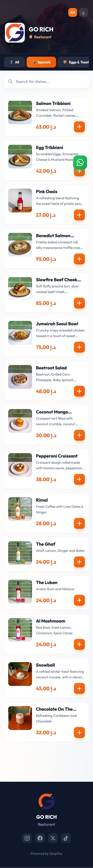Open the TikTok profile link
The width and height of the screenshot is (93, 868).
click(x=66, y=838)
